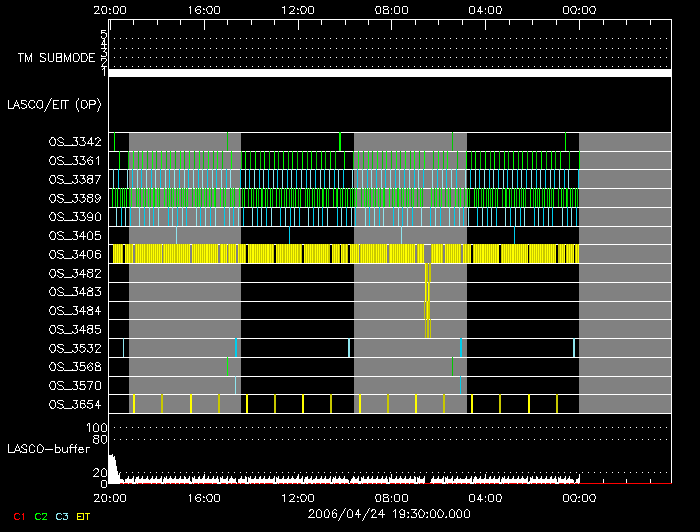Click the red C1 legend entry

(19, 516)
